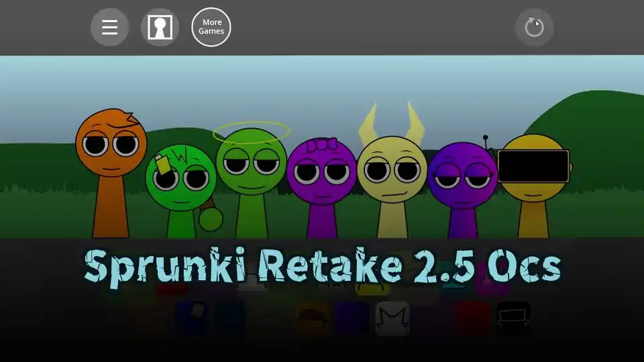Select the orange character with hair tuft
This screenshot has height=362, width=644.
pos(111,172)
